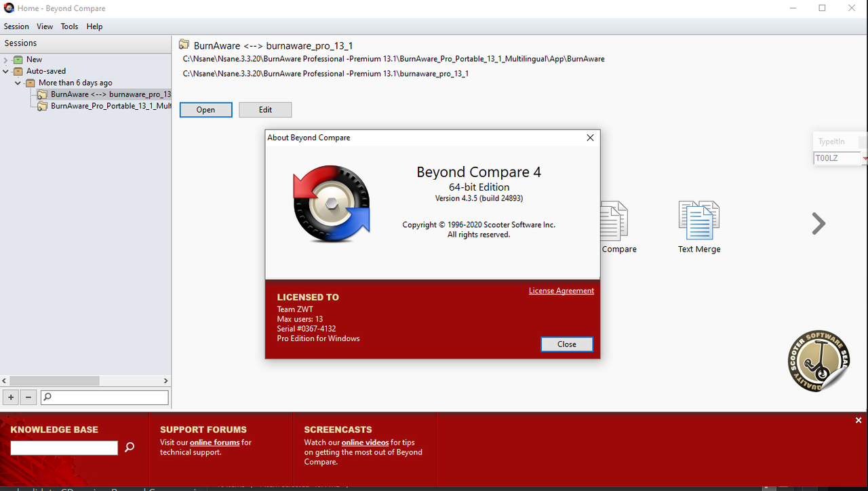Click the Sessions panel header
The width and height of the screenshot is (868, 491).
click(x=85, y=43)
